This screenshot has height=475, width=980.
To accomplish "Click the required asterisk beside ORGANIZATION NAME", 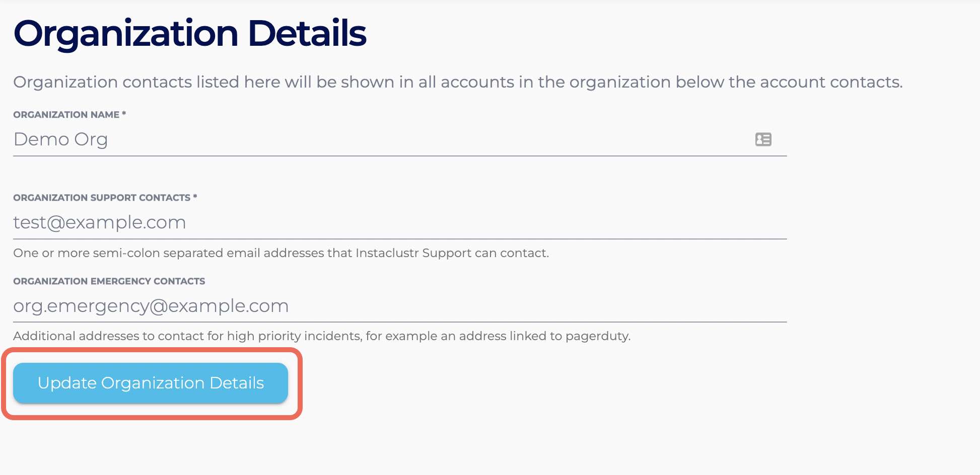I will click(x=124, y=114).
